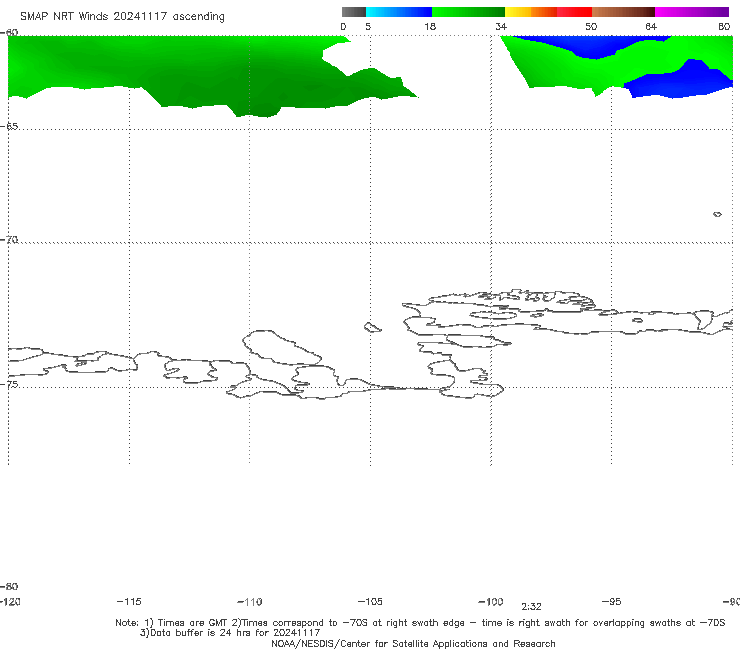Click the '5' color bar scale label
The width and height of the screenshot is (740, 650).
[x=368, y=27]
